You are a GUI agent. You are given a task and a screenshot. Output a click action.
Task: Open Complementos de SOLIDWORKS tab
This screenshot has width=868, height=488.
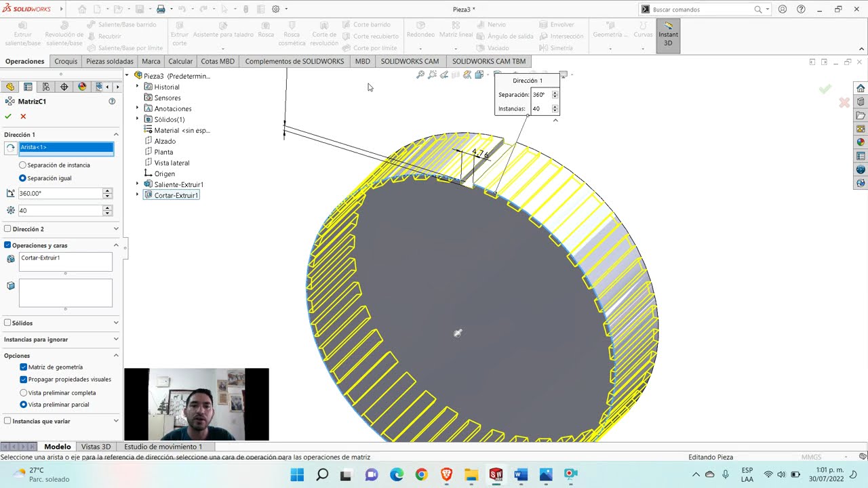click(294, 61)
